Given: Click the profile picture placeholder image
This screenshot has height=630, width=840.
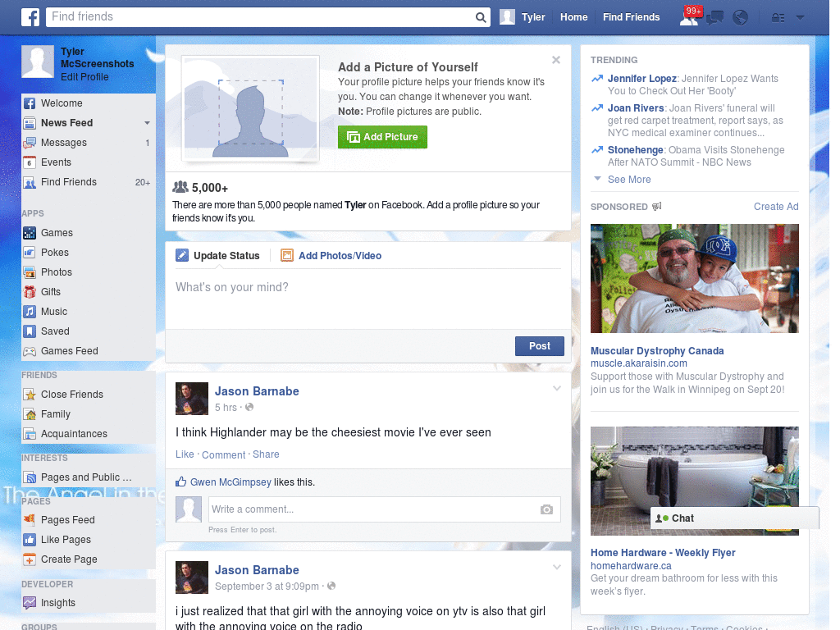Looking at the screenshot, I should tap(250, 108).
